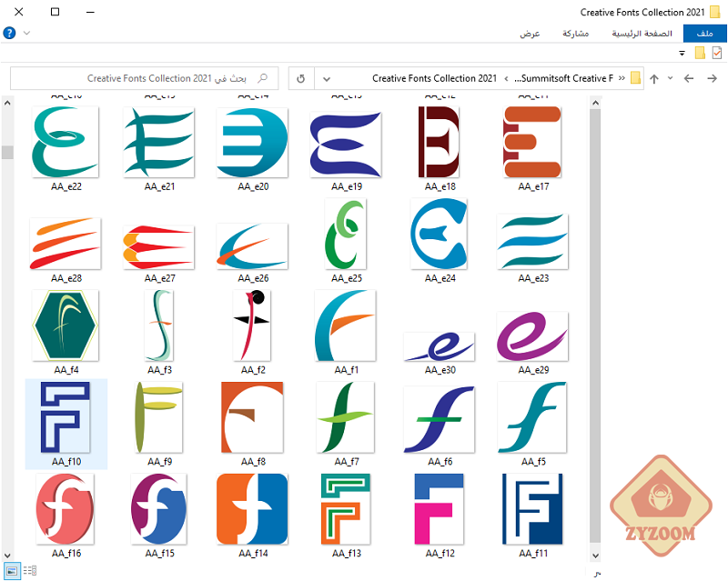Select the AA_f3 file thumbnail

[x=158, y=326]
